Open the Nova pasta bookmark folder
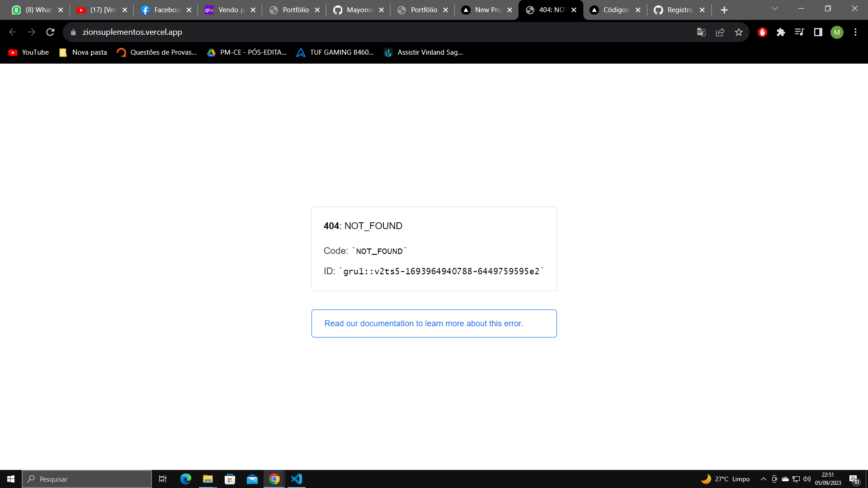The image size is (868, 488). [83, 52]
